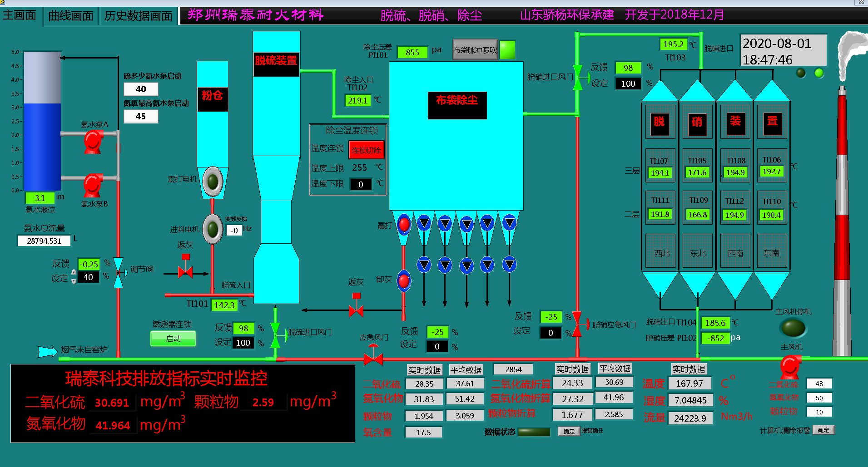Increase 调节阀 设定 with up arrow
The image size is (868, 467).
[x=74, y=272]
